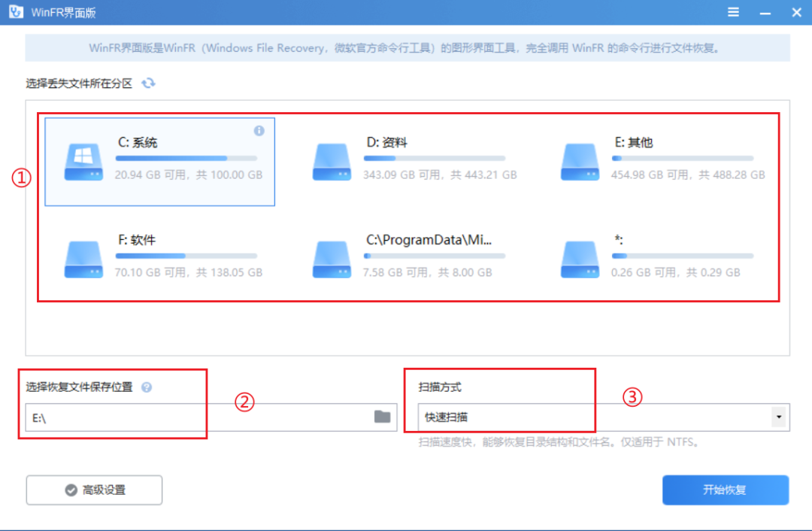This screenshot has width=812, height=531.
Task: Select the *: partition drive icon
Action: pos(580,259)
